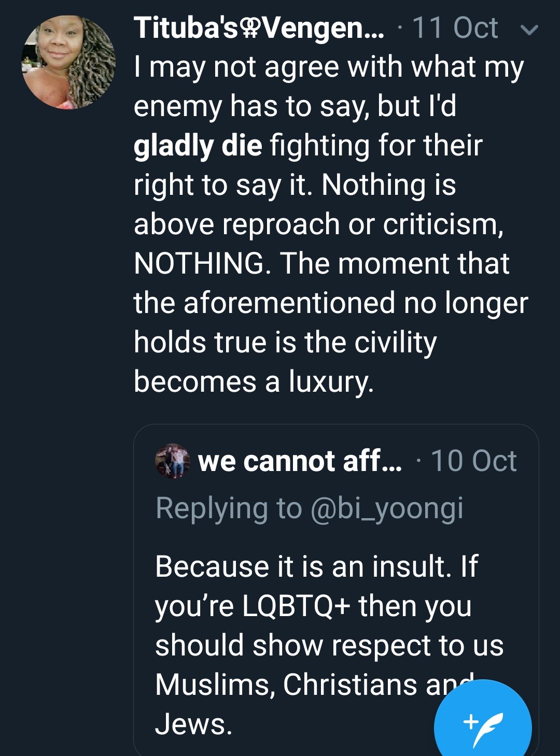
Task: Open the 'we cannot aff...' account name
Action: point(299,461)
